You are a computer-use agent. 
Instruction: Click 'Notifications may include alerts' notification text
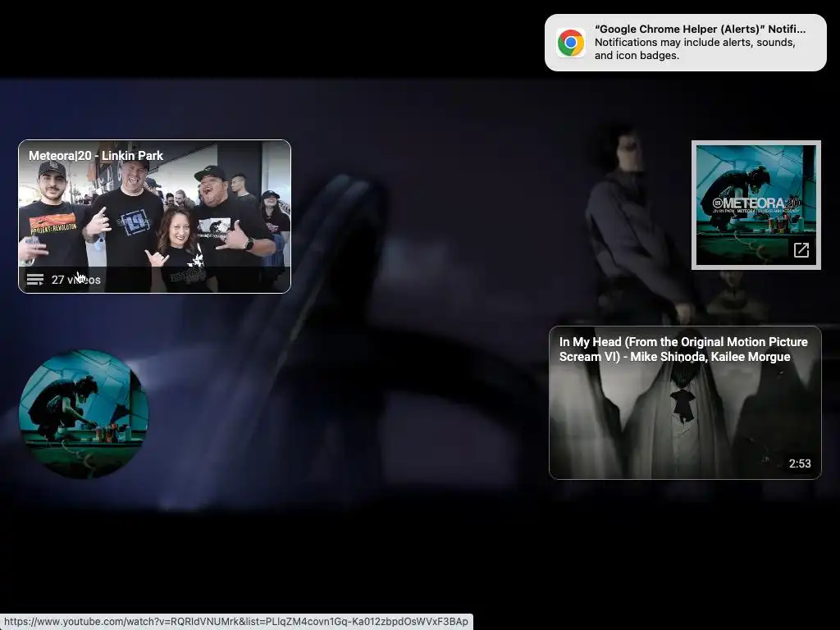click(x=695, y=48)
